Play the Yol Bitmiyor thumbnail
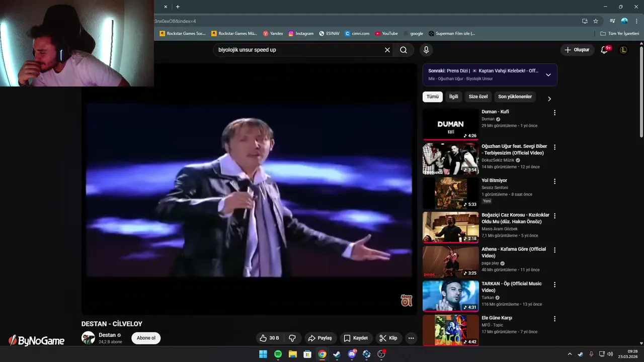The width and height of the screenshot is (644, 362). [450, 193]
